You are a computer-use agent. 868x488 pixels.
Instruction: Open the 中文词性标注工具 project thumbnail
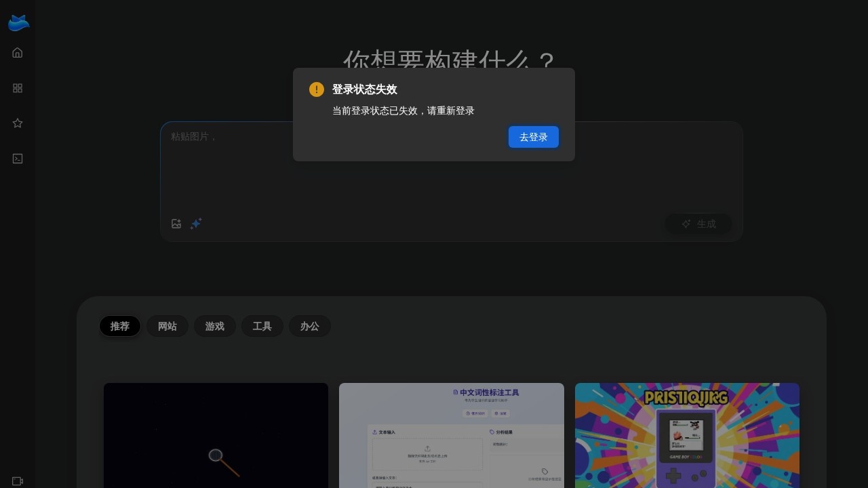click(452, 435)
